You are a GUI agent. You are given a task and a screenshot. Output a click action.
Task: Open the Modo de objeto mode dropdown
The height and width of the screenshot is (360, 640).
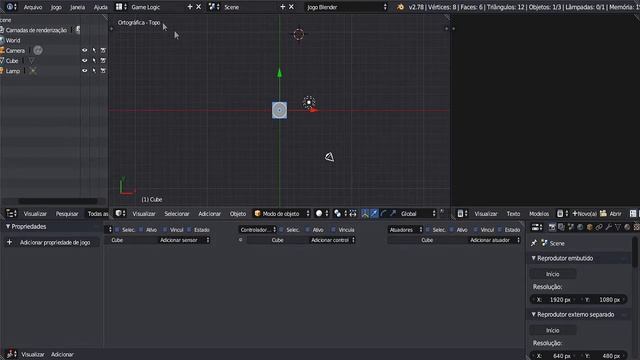point(282,213)
